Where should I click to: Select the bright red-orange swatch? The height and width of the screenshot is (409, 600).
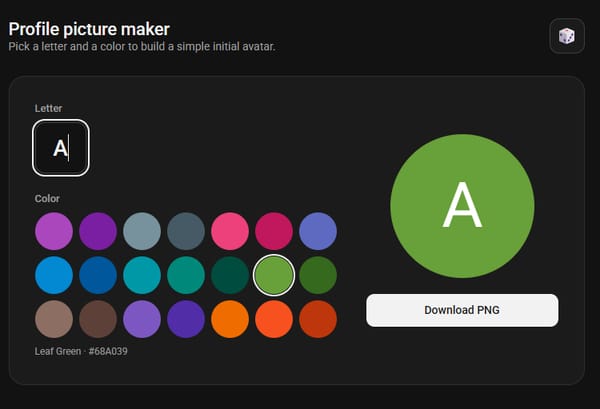click(x=274, y=319)
